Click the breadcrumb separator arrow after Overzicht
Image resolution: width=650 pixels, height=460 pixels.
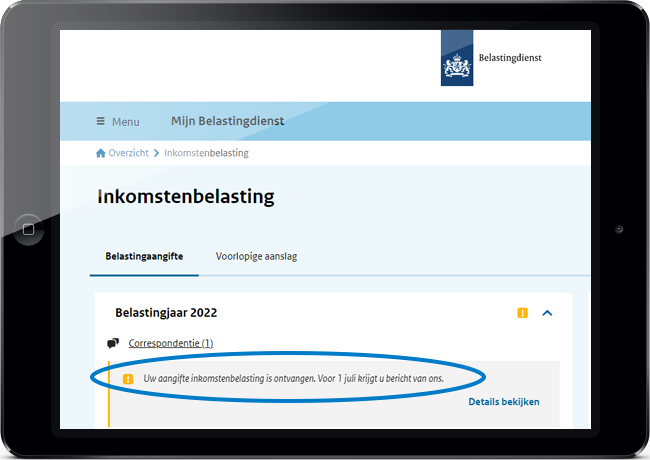(156, 153)
